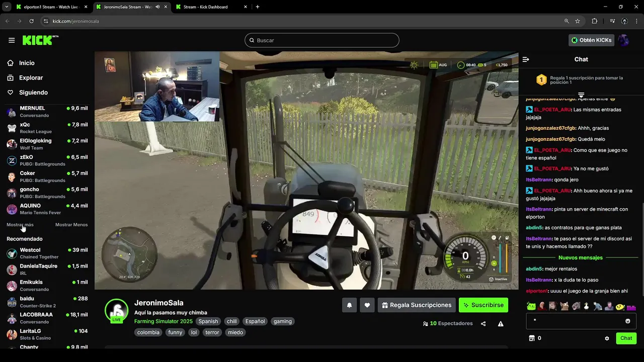This screenshot has width=644, height=362.
Task: Select the Español tag
Action: click(x=255, y=321)
